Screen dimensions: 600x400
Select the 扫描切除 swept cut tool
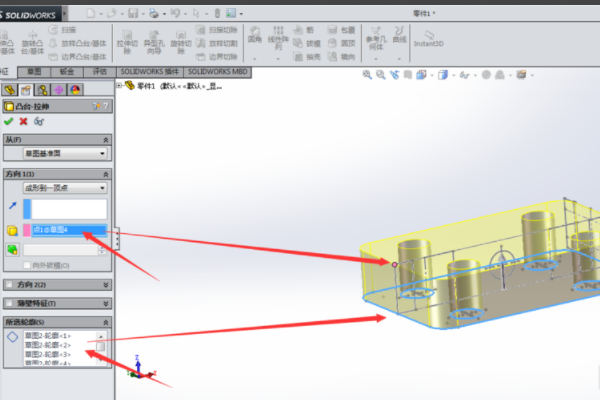pos(216,30)
